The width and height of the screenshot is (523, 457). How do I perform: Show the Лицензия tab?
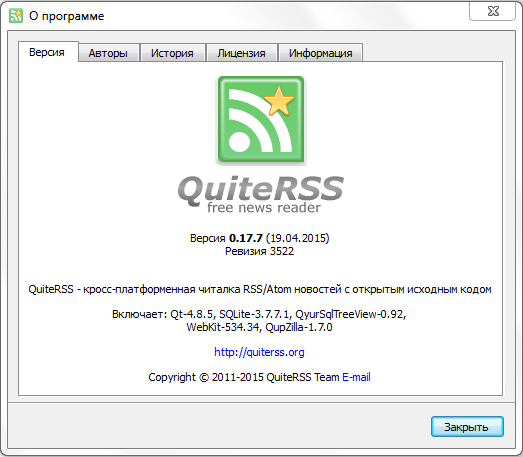point(241,53)
